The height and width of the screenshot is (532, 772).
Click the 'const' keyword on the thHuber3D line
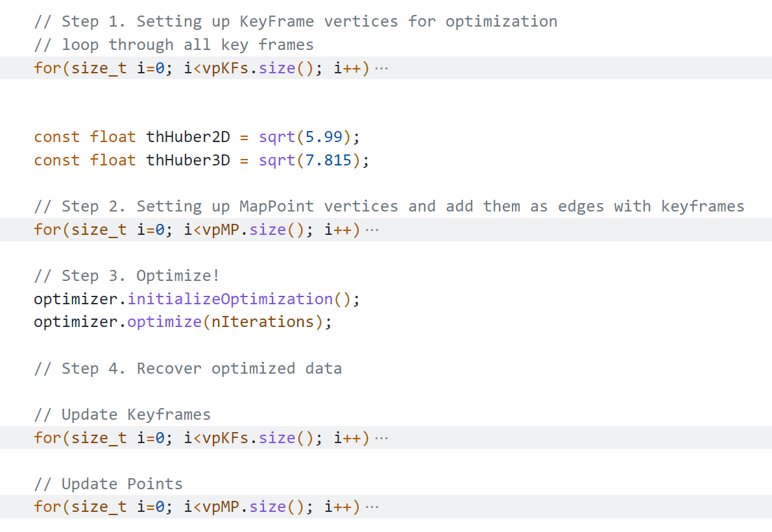56,160
